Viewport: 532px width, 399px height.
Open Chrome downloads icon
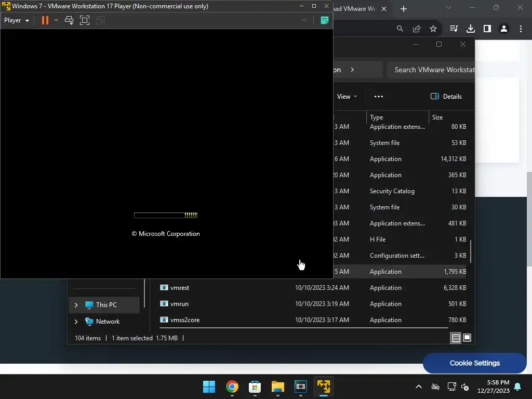[x=471, y=29]
